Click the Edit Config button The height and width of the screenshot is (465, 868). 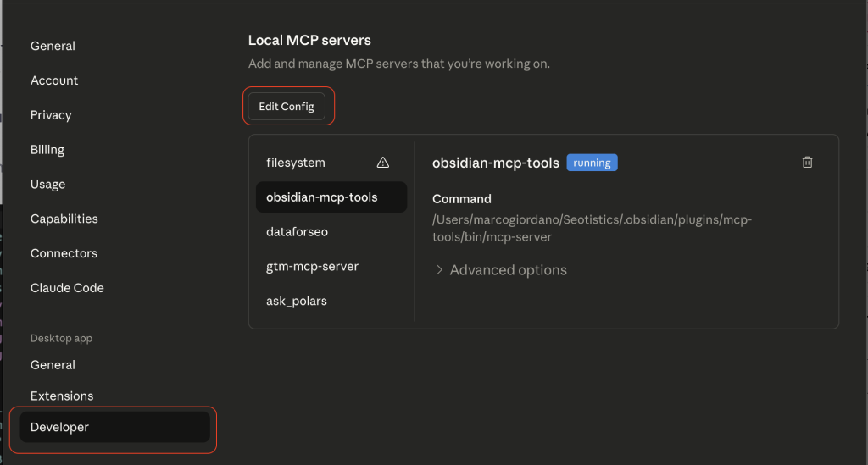[x=287, y=107]
